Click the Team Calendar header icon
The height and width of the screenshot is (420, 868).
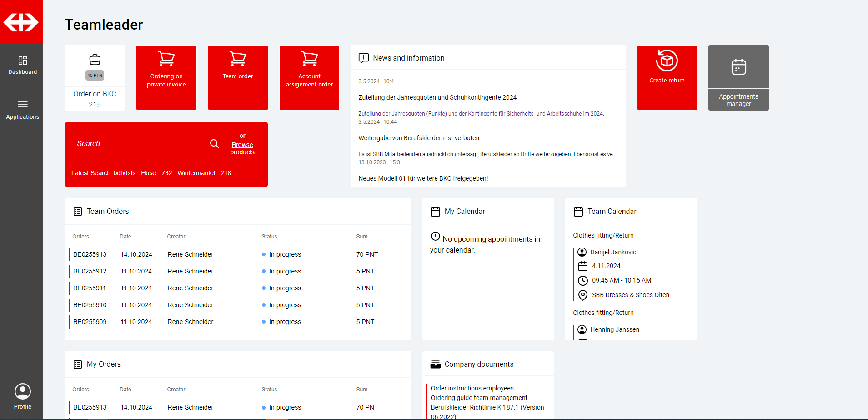coord(578,212)
